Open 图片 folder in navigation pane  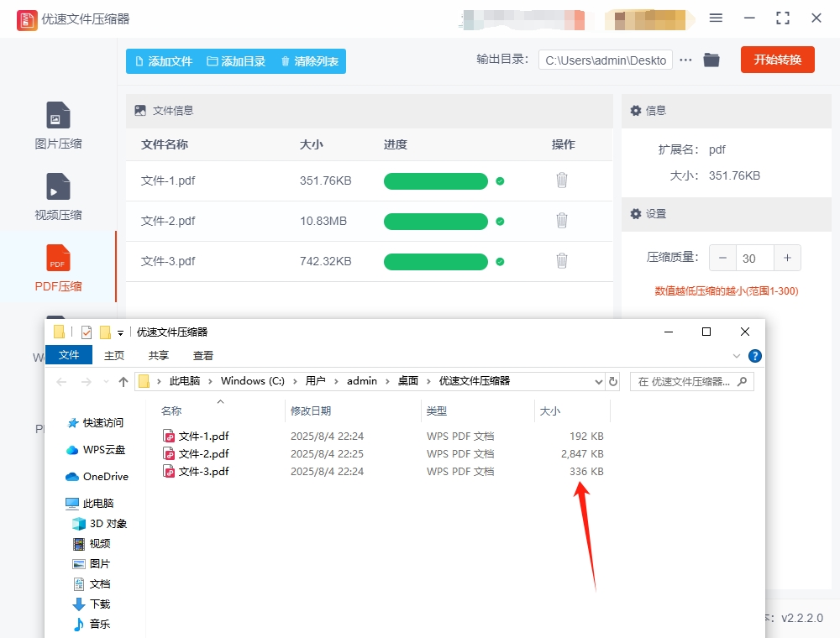[91, 563]
